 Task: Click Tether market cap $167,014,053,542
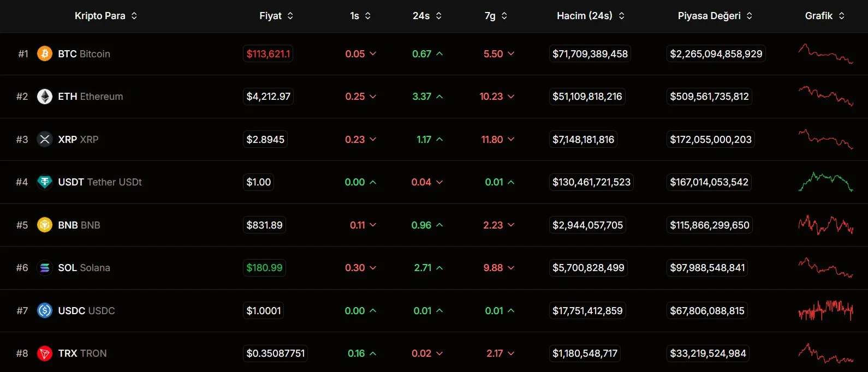pyautogui.click(x=709, y=182)
